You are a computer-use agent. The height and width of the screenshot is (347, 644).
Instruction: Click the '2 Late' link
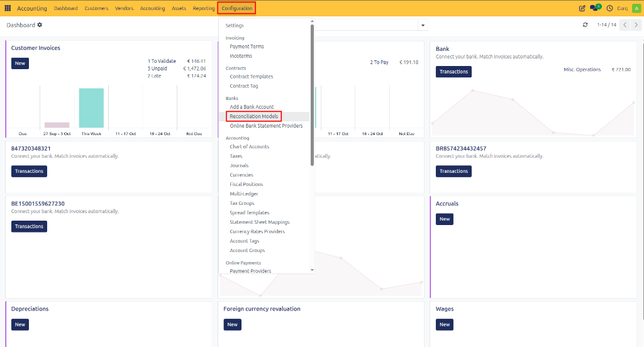pyautogui.click(x=155, y=76)
